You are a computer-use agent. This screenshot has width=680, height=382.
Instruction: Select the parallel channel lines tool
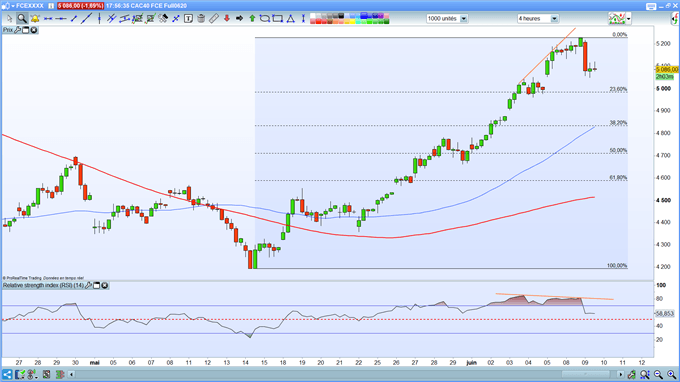[x=111, y=19]
